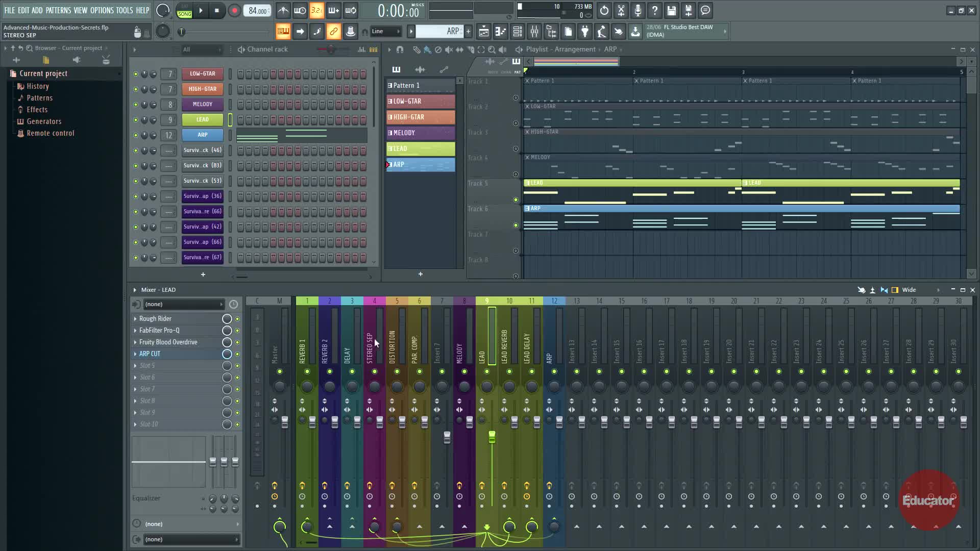Click the save project floppy icon
This screenshot has height=551, width=980.
click(671, 10)
